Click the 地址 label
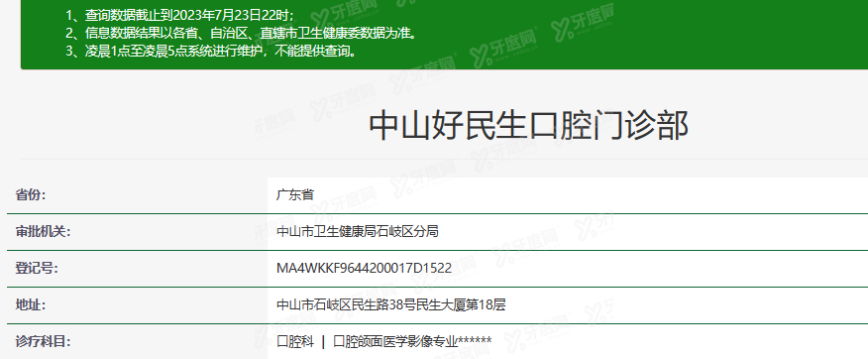 tap(31, 304)
